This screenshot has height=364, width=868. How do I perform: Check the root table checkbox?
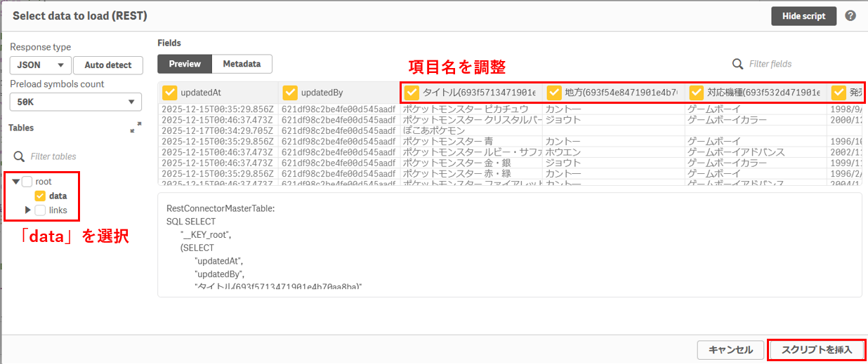pos(27,182)
